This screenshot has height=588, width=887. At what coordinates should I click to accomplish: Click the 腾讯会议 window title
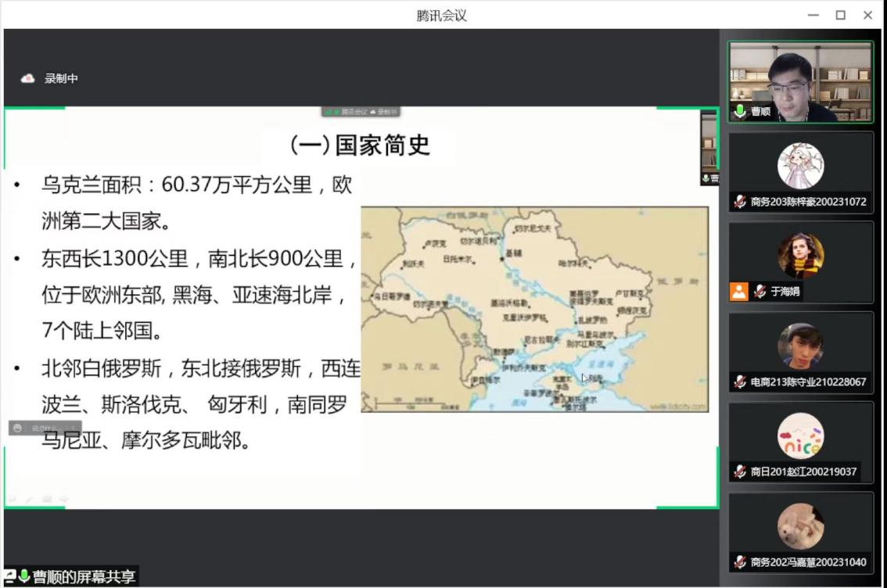(441, 16)
